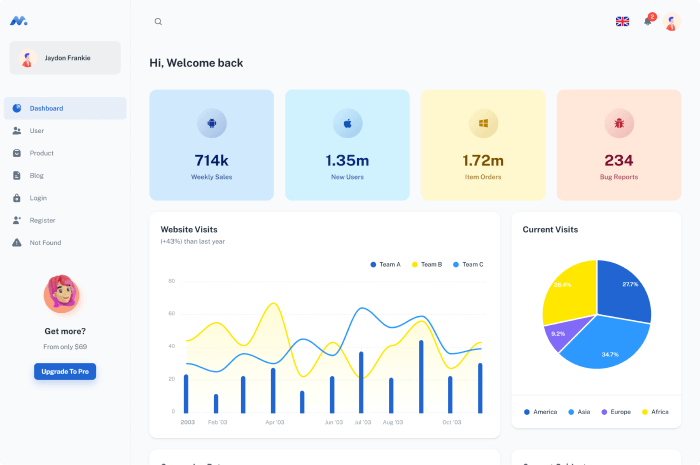Select User in the navigation menu
Image resolution: width=700 pixels, height=465 pixels.
coord(65,130)
